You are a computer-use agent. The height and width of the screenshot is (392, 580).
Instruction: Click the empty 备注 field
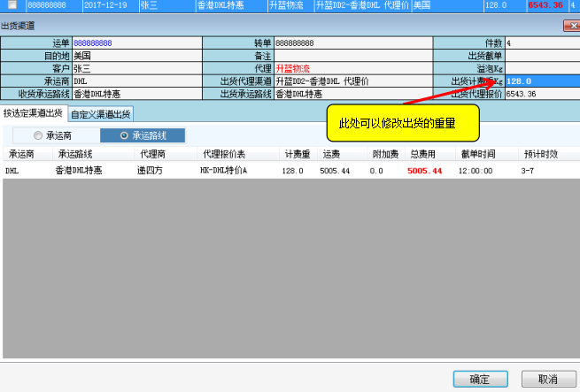pyautogui.click(x=352, y=55)
